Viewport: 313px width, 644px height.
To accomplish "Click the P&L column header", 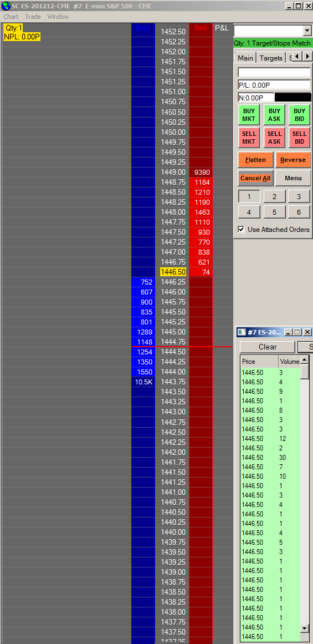I will (x=222, y=28).
